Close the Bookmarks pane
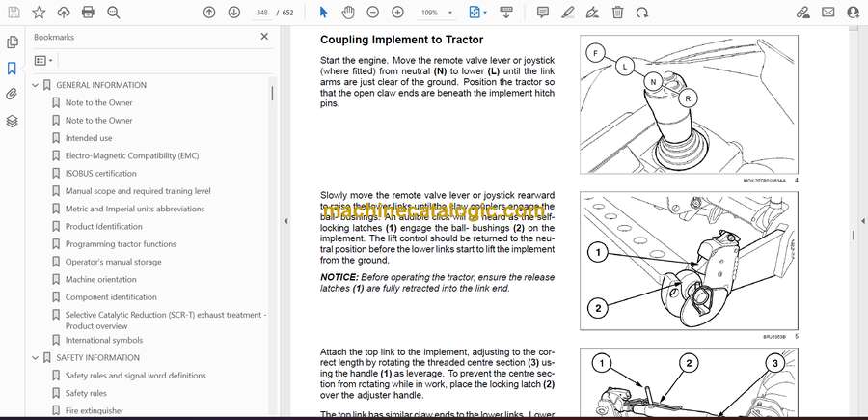 pos(264,37)
